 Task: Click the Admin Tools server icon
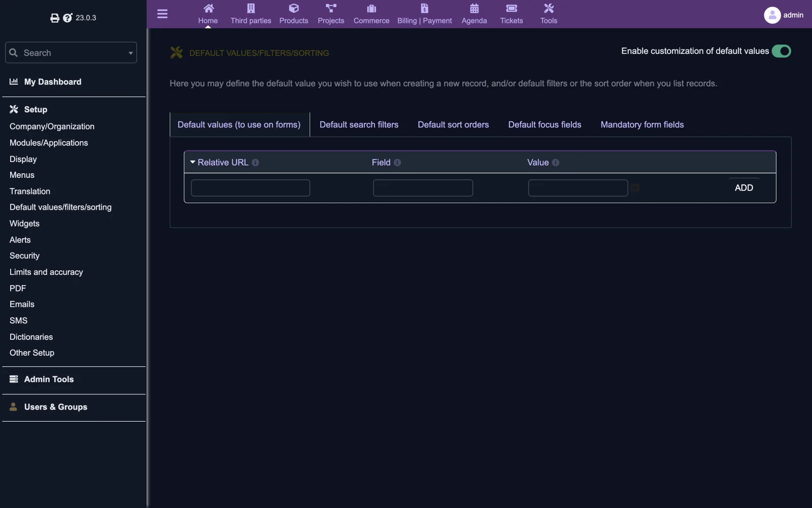tap(14, 379)
